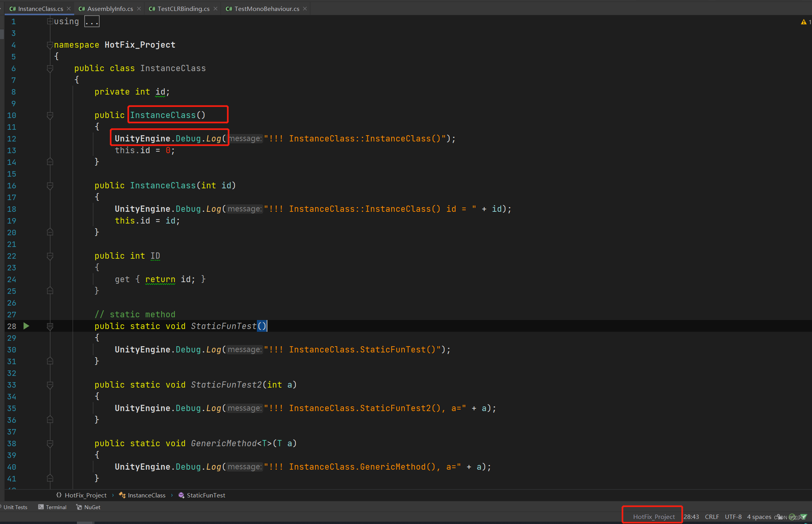Click the fold end marker on line 31
The width and height of the screenshot is (812, 524).
pos(50,361)
